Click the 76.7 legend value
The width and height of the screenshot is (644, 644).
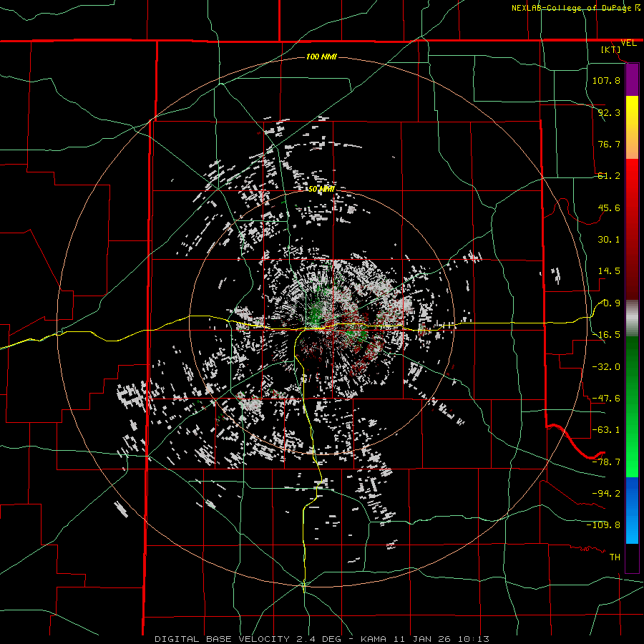[x=609, y=144]
